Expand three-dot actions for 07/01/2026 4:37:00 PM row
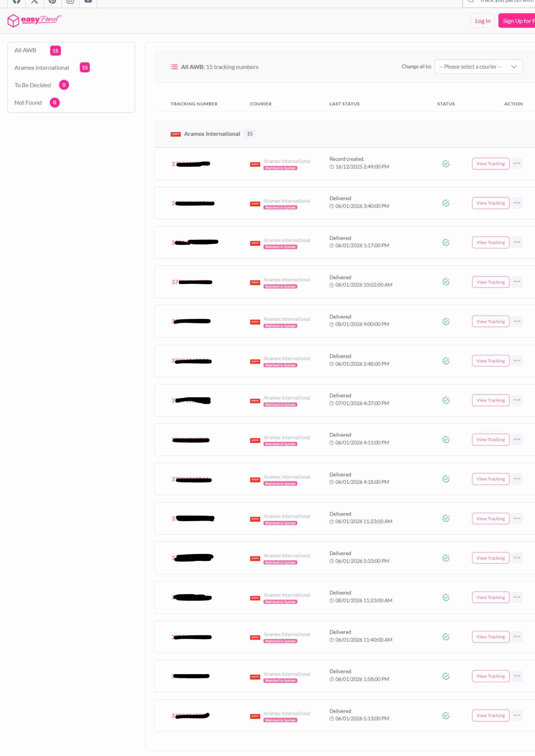535x756 pixels. coord(517,400)
